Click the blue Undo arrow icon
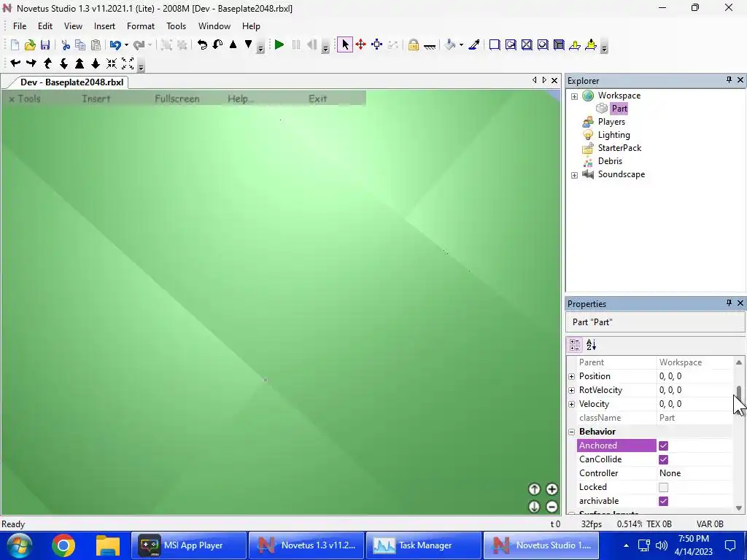This screenshot has width=747, height=560. [x=115, y=44]
